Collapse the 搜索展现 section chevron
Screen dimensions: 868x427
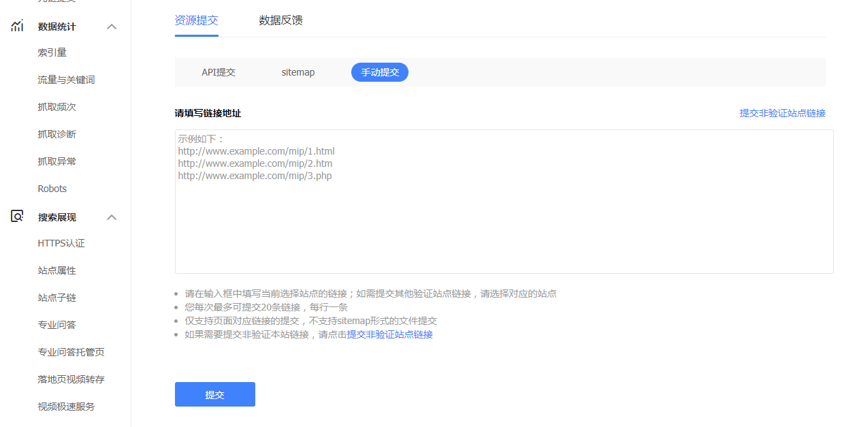point(112,217)
